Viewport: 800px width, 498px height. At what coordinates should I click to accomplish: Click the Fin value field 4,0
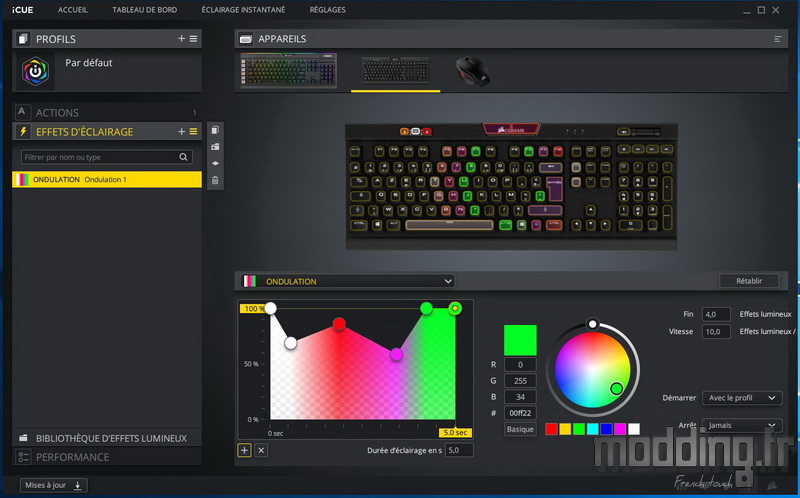[716, 314]
